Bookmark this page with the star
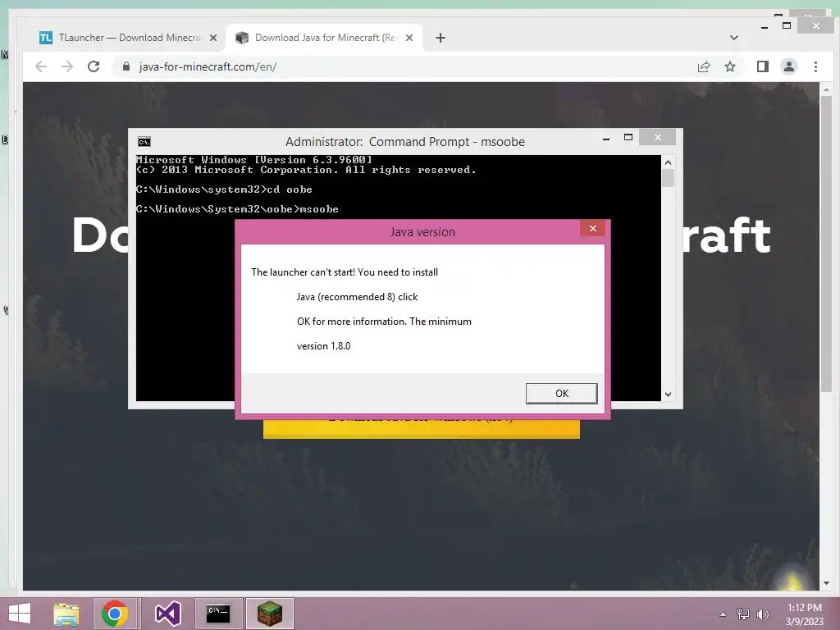 [x=730, y=66]
